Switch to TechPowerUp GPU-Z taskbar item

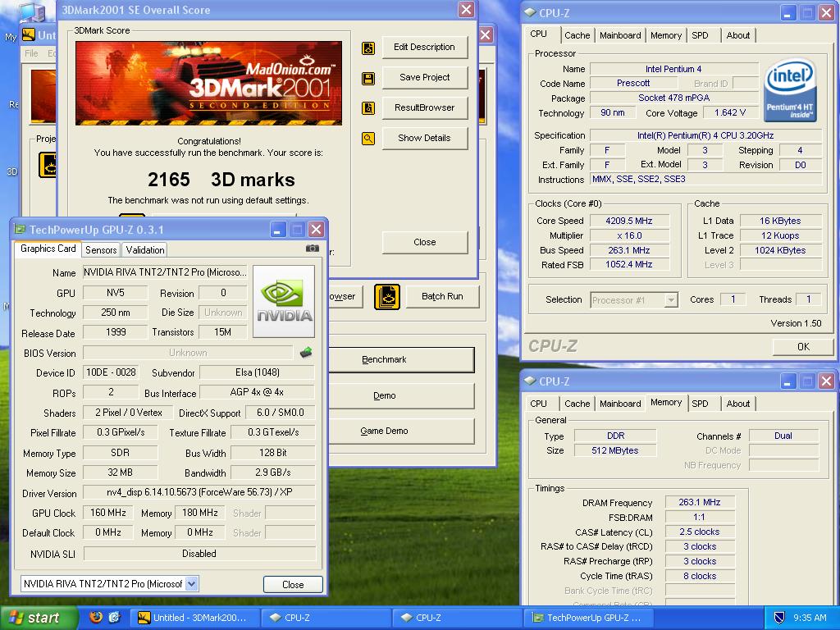point(587,618)
